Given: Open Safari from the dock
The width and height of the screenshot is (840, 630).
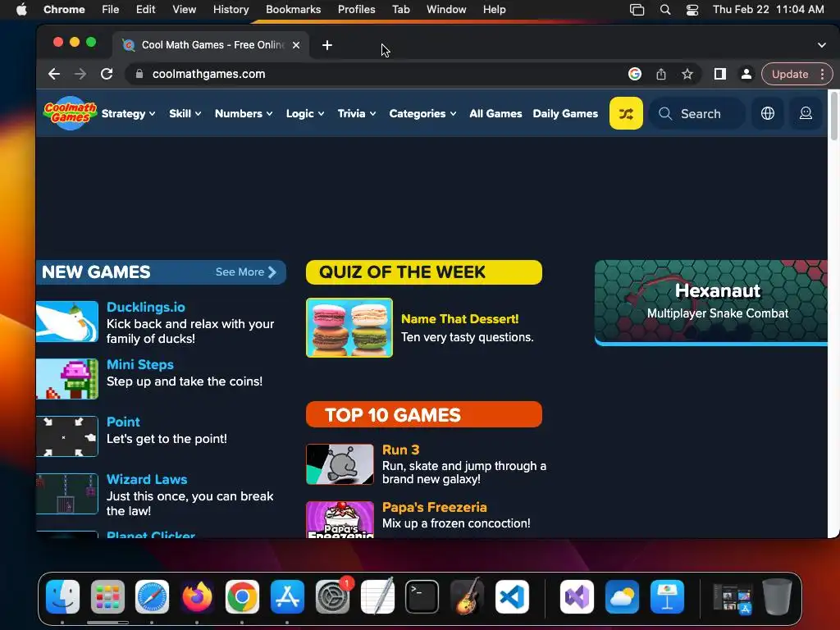Looking at the screenshot, I should [152, 597].
